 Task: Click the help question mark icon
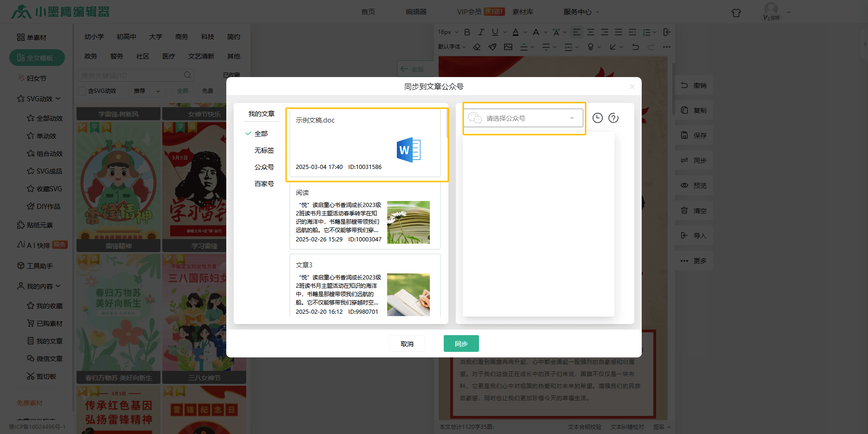613,118
